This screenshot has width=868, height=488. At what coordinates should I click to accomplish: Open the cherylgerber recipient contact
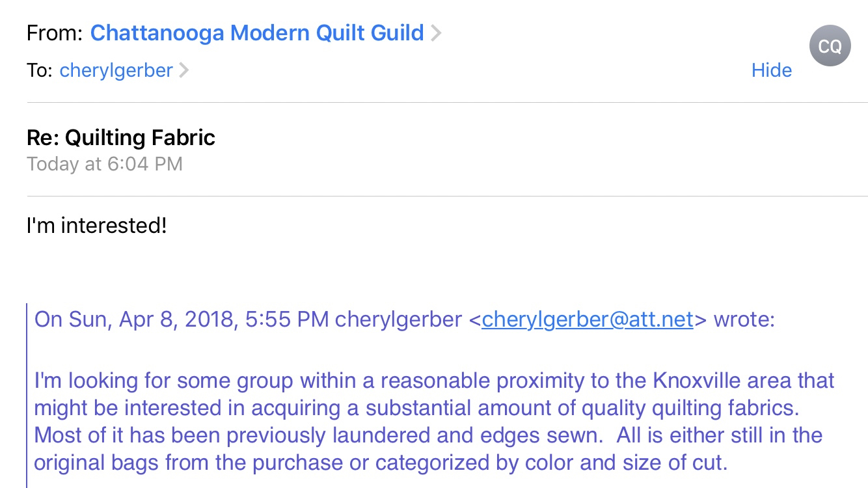[116, 70]
